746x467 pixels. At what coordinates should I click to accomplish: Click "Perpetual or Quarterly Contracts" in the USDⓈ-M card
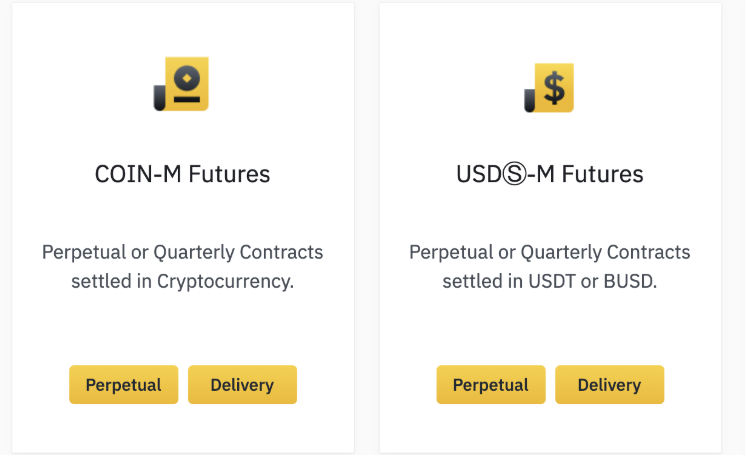(549, 251)
